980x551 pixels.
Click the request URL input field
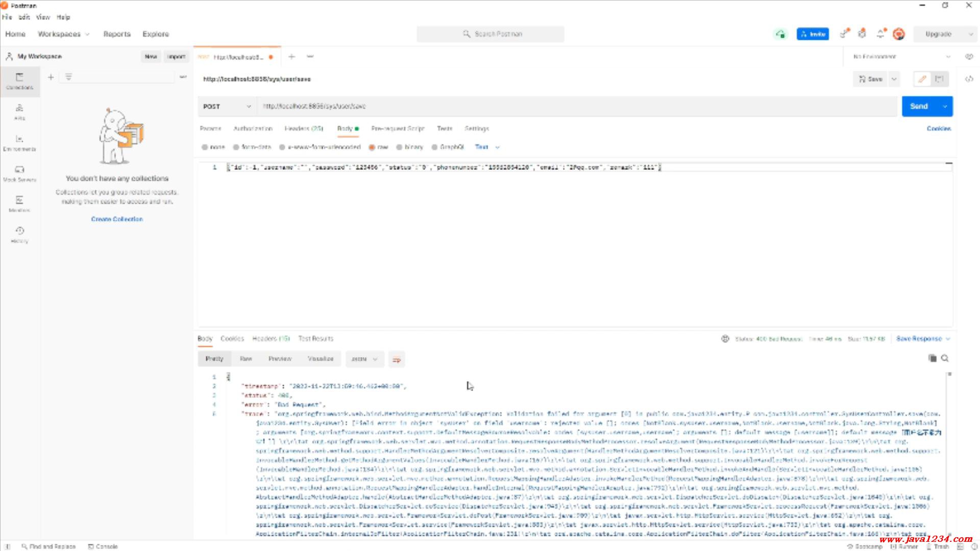tap(577, 107)
